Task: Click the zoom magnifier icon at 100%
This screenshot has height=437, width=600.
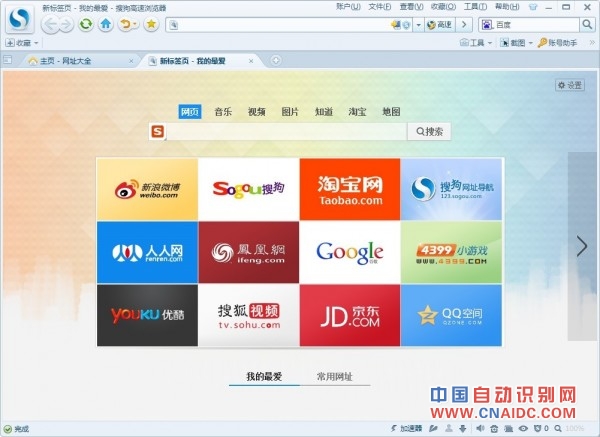Action: point(558,428)
